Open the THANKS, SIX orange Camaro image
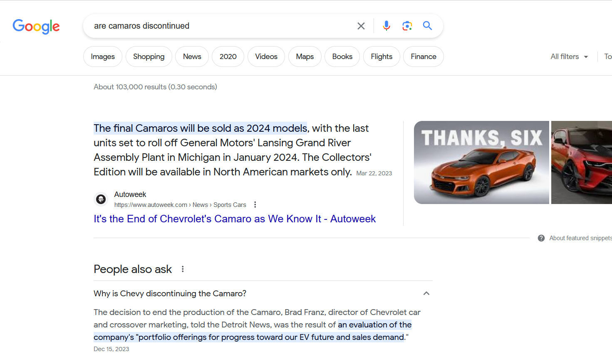Screen dimensions: 612x364 pos(481,162)
